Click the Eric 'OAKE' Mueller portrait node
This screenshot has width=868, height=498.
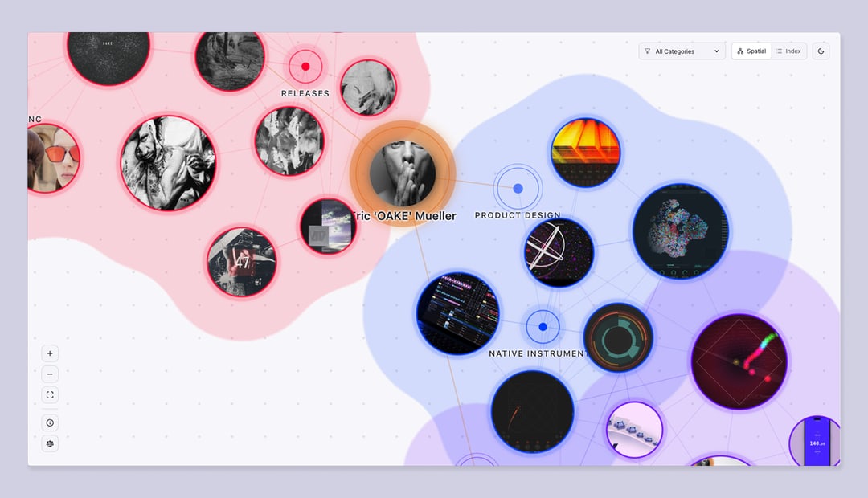403,173
